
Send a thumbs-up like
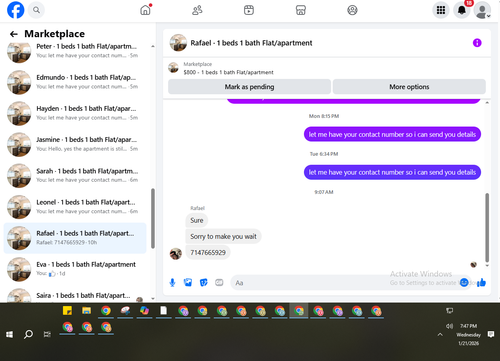pos(481,283)
